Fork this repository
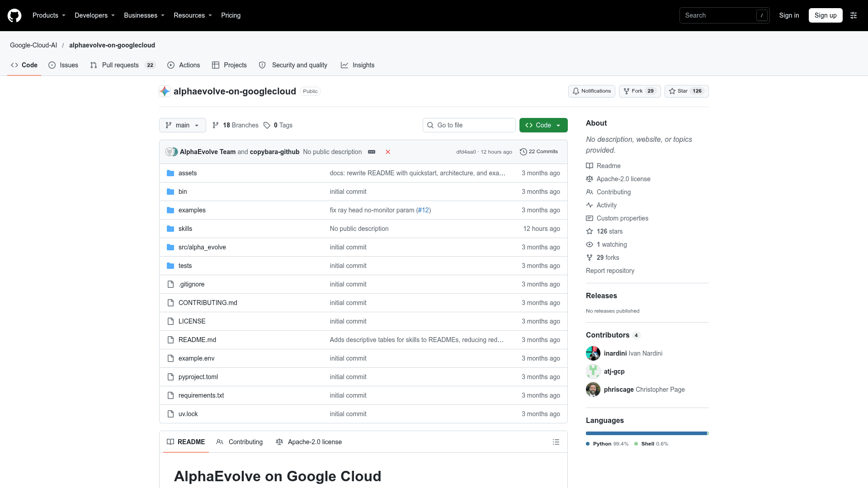This screenshot has height=488, width=868. [x=639, y=91]
